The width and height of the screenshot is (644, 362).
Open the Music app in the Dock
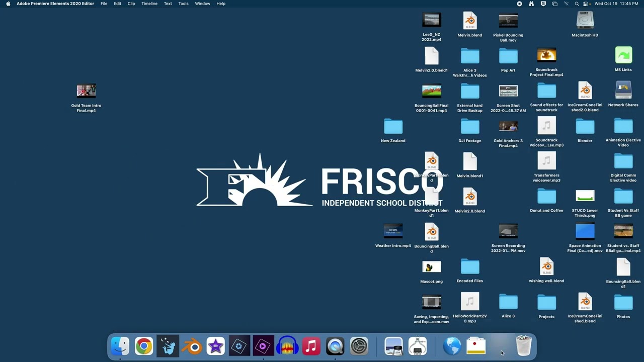coord(311,346)
